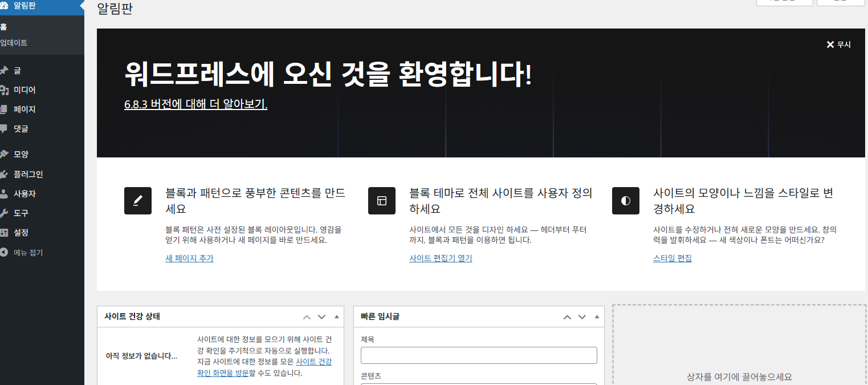
Task: Move 사이트 건강 상태 widget up
Action: (x=307, y=317)
